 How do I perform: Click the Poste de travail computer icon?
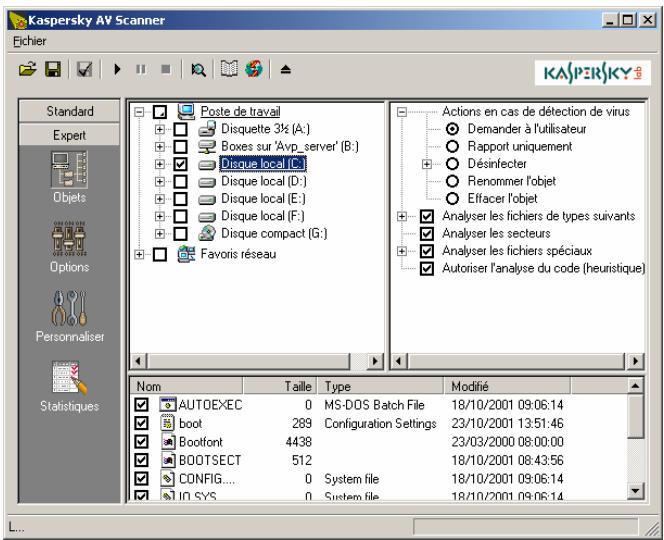pos(186,111)
